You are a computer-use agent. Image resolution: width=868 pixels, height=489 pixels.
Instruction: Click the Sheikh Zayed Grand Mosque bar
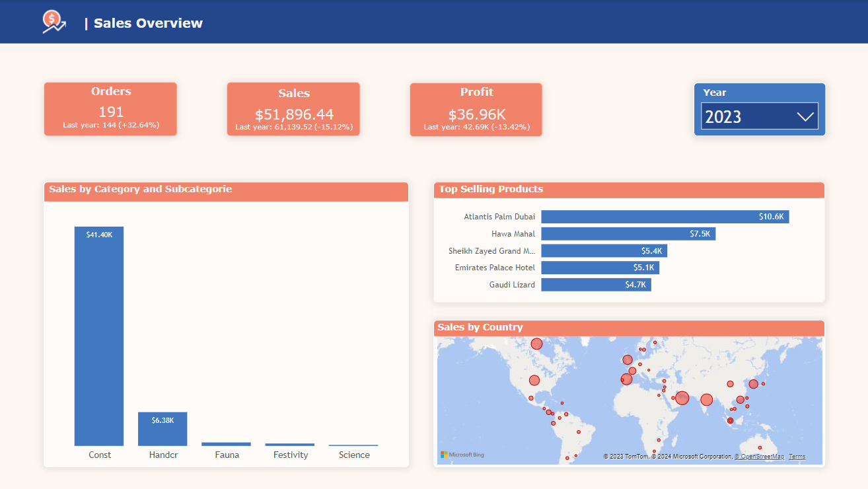point(604,251)
